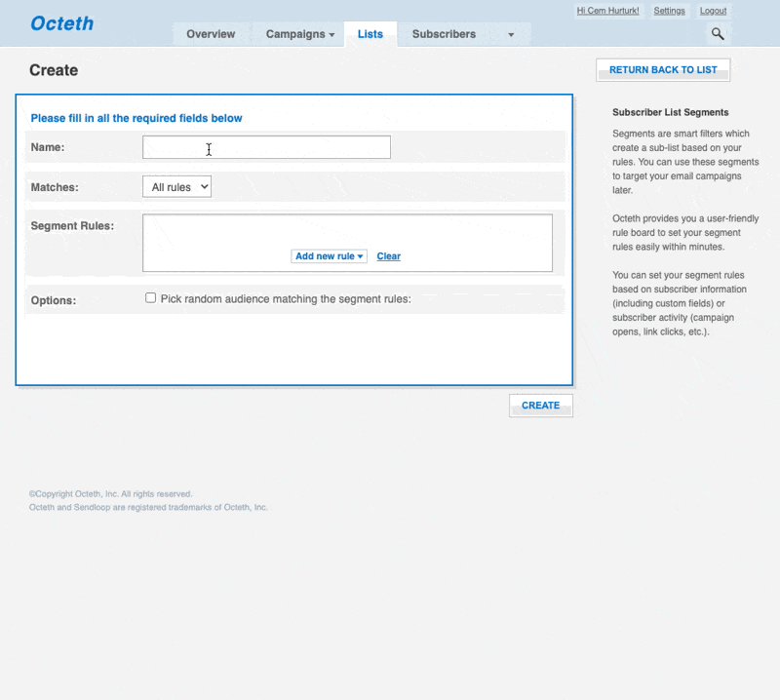Viewport: 780px width, 700px height.
Task: Open the dropdown arrow after Subscribers
Action: [511, 34]
